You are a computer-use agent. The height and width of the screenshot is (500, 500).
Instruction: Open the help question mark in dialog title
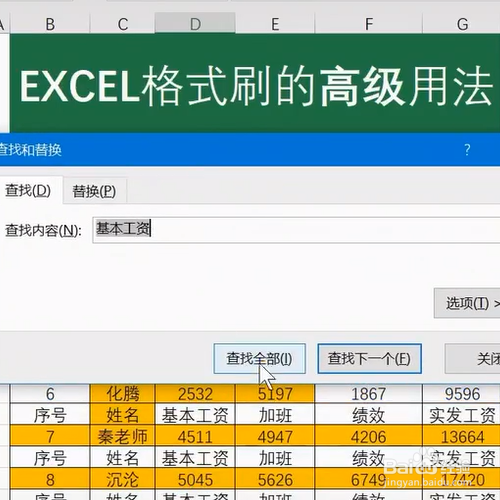click(467, 150)
